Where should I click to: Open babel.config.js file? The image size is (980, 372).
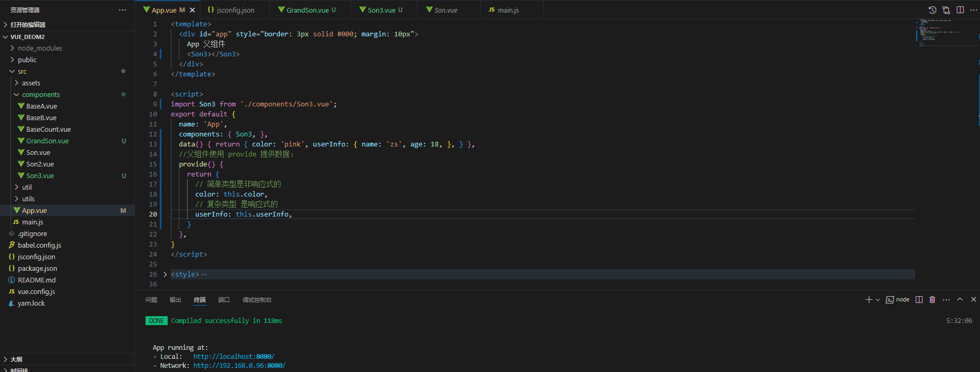[67, 245]
